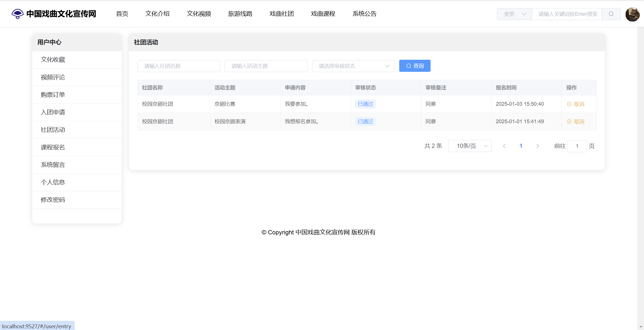
Task: Expand the 请选择审核状态 dropdown
Action: coord(353,66)
